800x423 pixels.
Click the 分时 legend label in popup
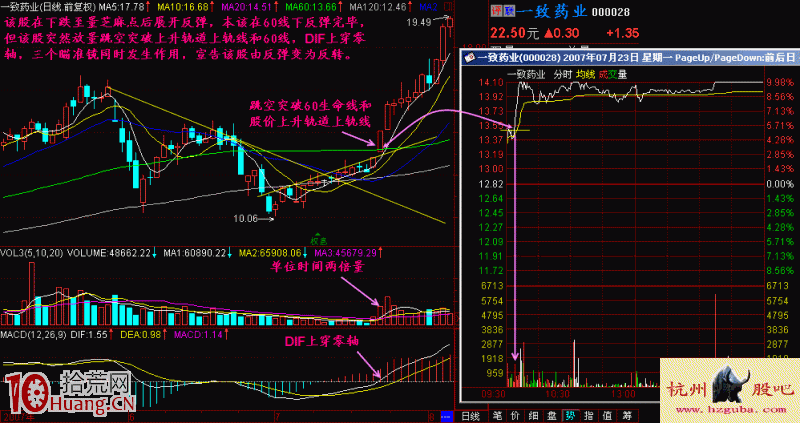click(563, 74)
